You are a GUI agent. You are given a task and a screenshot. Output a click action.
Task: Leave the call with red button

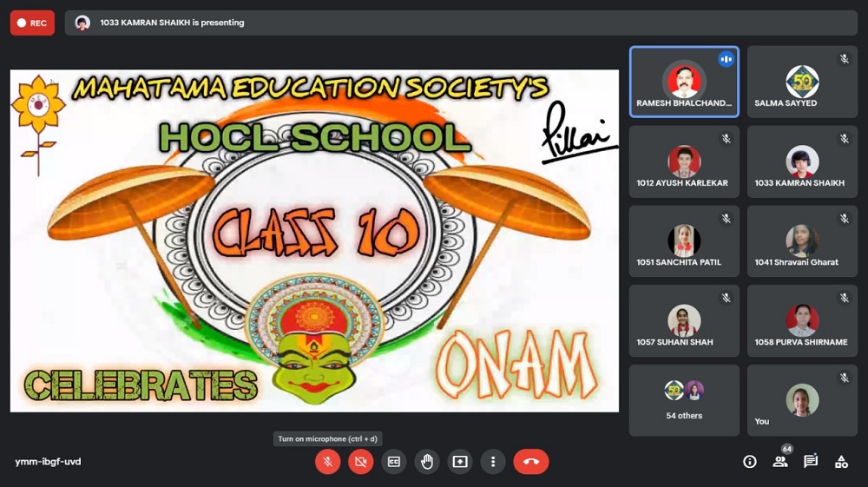tap(531, 462)
